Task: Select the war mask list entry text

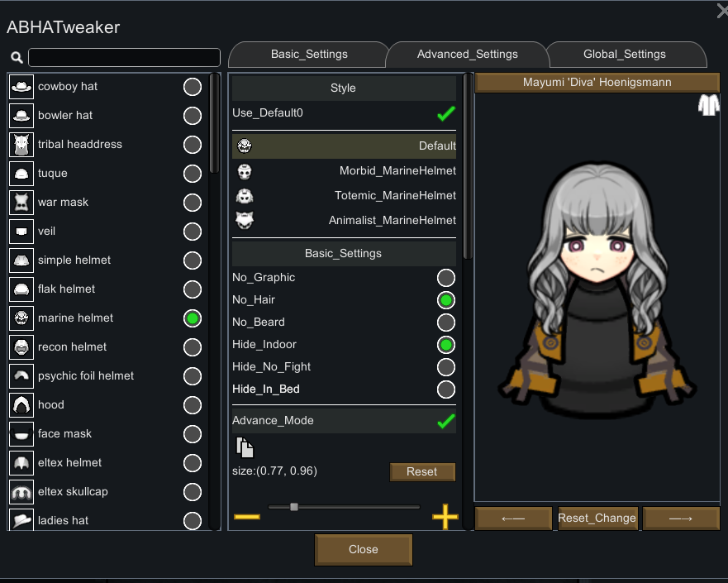Action: (x=63, y=202)
